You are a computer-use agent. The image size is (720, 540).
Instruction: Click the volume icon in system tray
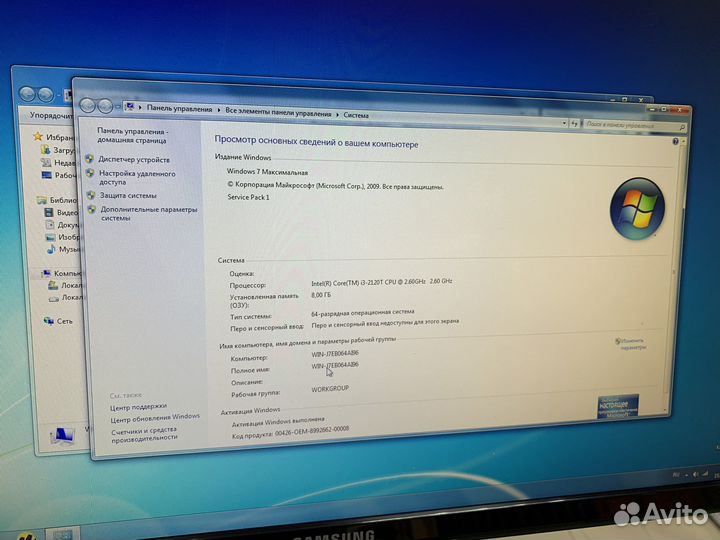click(695, 474)
